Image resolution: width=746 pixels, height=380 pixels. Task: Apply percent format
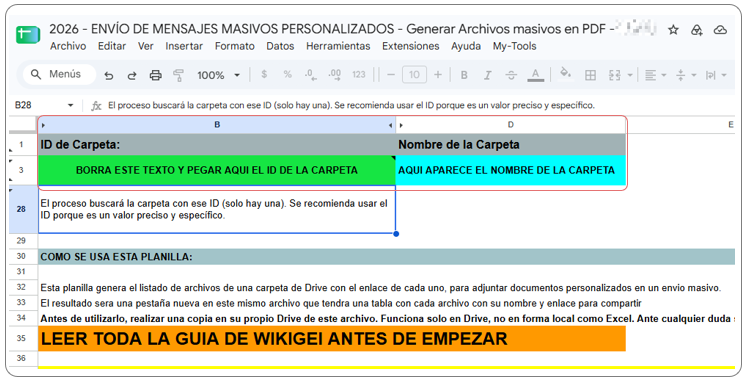pos(287,74)
